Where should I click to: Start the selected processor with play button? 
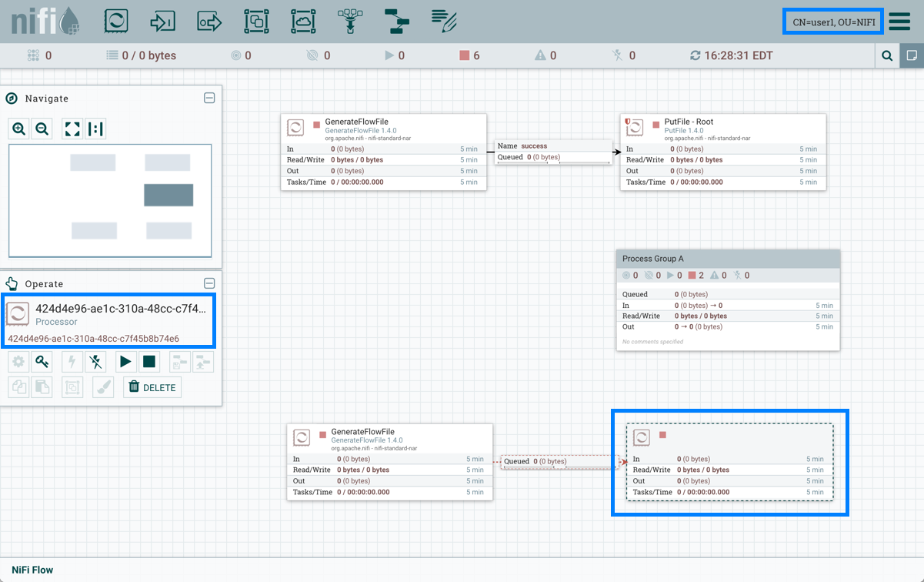point(125,362)
